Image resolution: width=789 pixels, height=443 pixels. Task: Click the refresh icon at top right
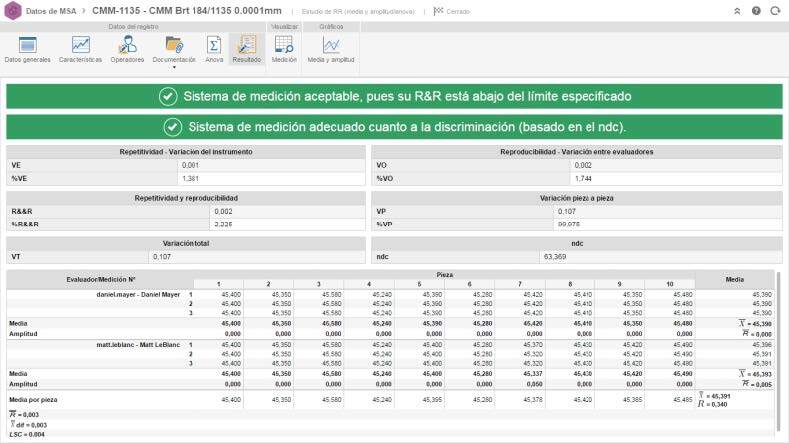(774, 10)
